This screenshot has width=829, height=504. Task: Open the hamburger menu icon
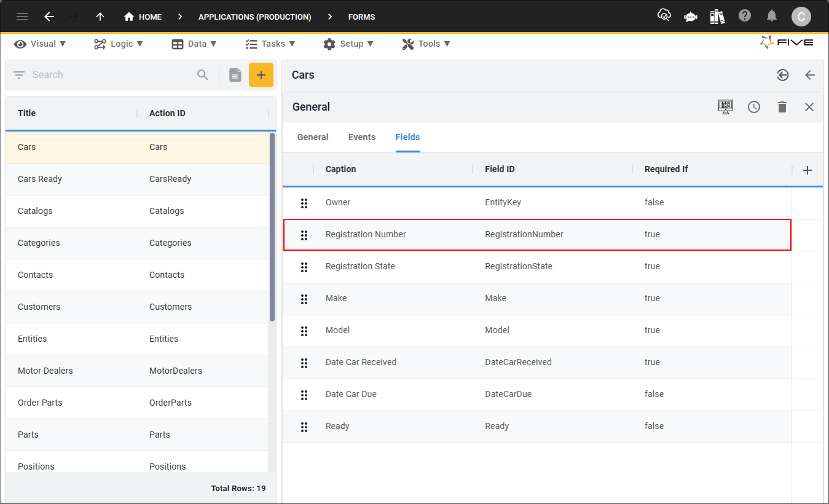(22, 17)
